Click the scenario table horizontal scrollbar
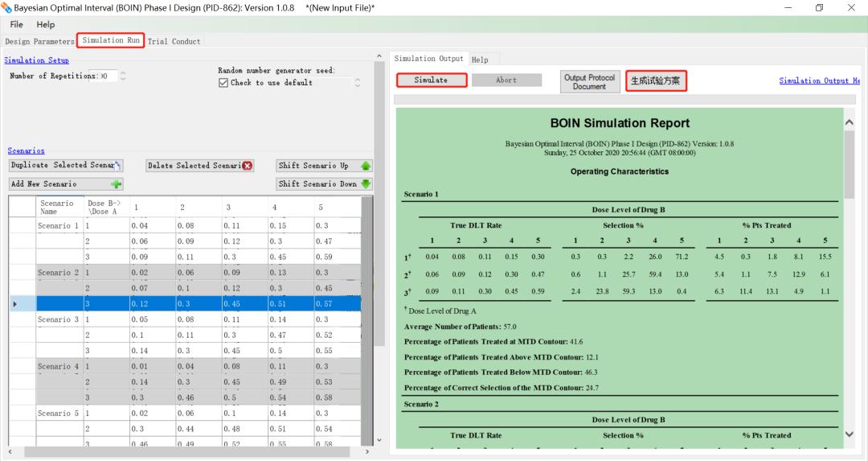Screen dimensions: 868x461 coord(187,452)
